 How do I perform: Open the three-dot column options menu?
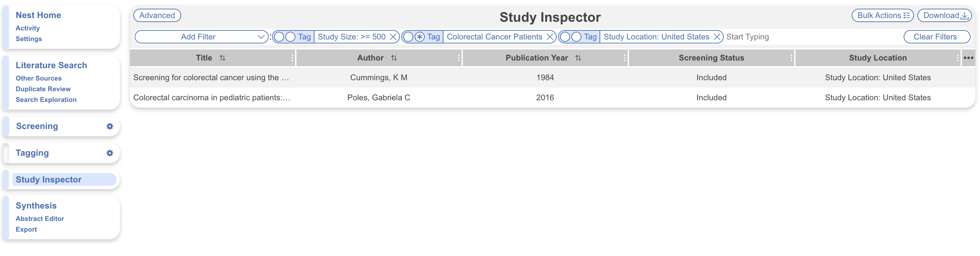click(x=968, y=58)
